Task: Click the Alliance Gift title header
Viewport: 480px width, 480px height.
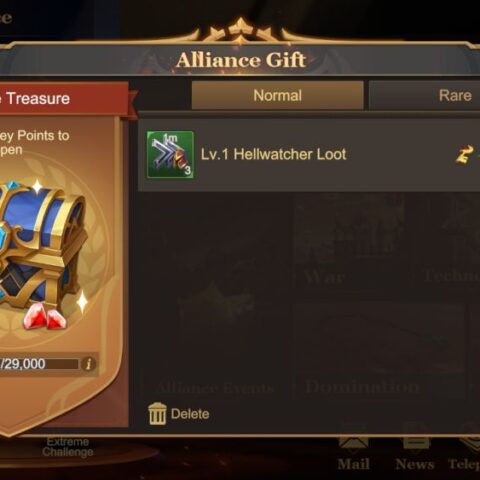Action: tap(241, 60)
